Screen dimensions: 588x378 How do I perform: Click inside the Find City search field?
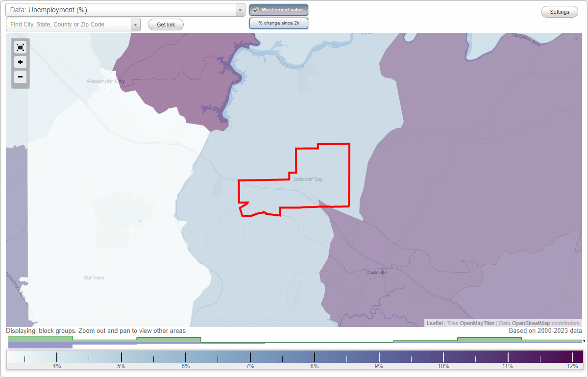[x=69, y=24]
